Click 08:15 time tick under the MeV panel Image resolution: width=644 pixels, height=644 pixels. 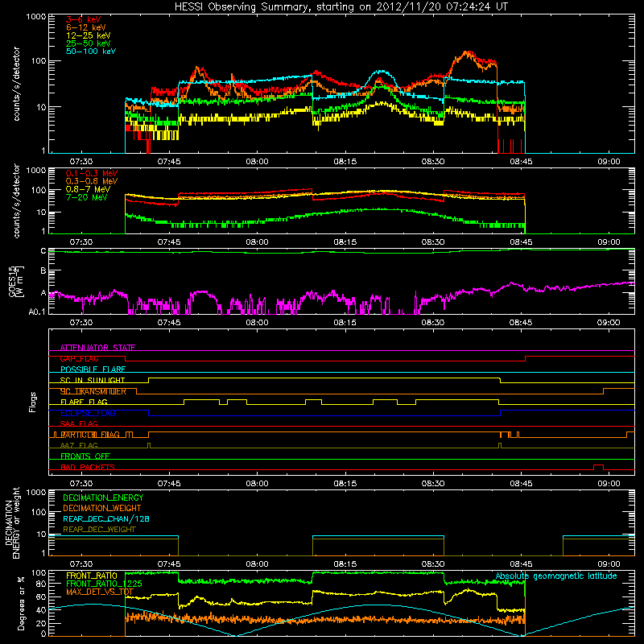coord(345,242)
